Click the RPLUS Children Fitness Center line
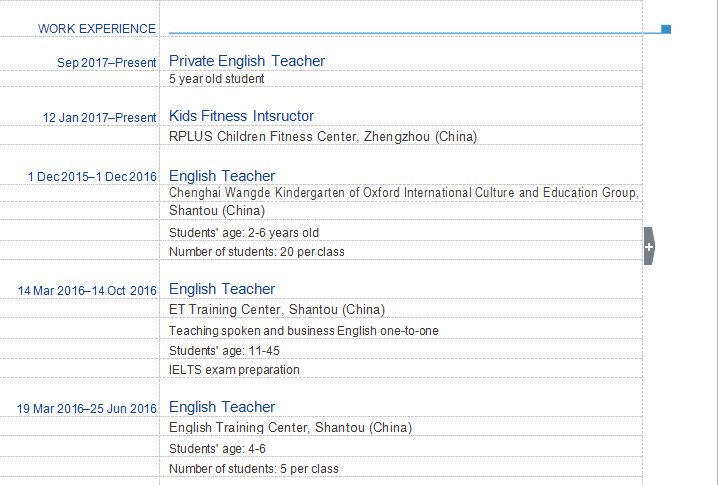 pyautogui.click(x=323, y=137)
